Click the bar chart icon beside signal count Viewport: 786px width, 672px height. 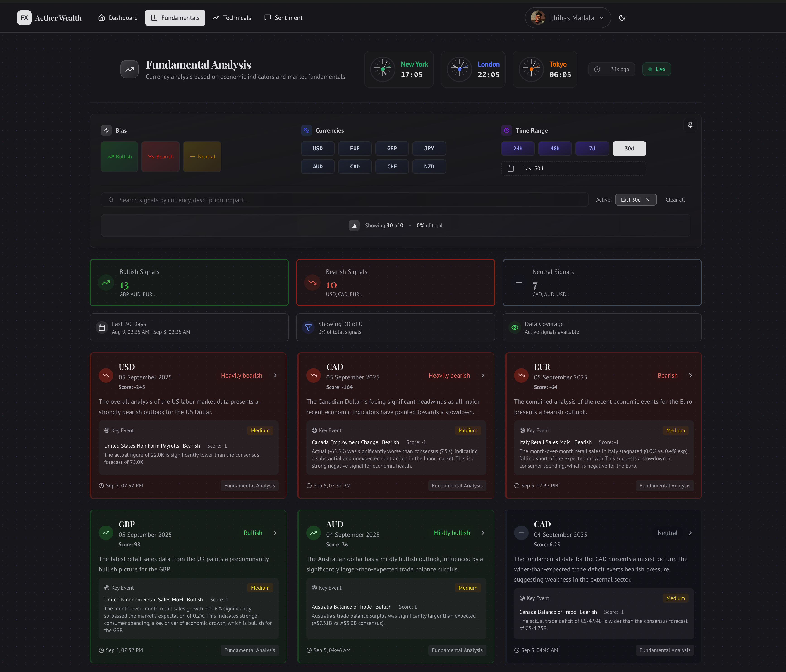(354, 225)
